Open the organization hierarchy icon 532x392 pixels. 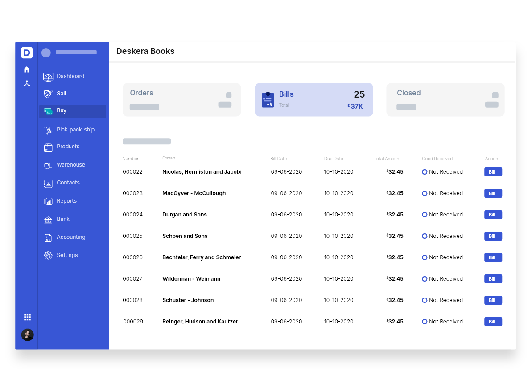pyautogui.click(x=27, y=83)
